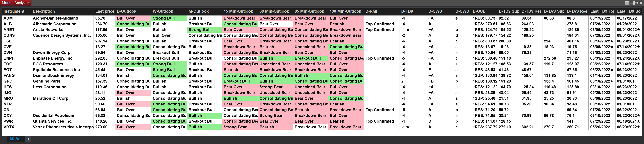Click Marathon Oil Corp. description

click(62, 98)
